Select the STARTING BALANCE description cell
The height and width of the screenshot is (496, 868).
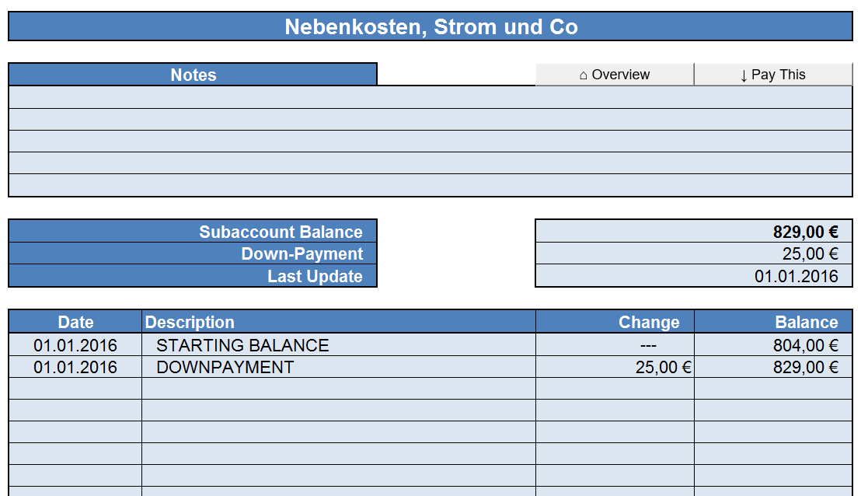click(339, 345)
